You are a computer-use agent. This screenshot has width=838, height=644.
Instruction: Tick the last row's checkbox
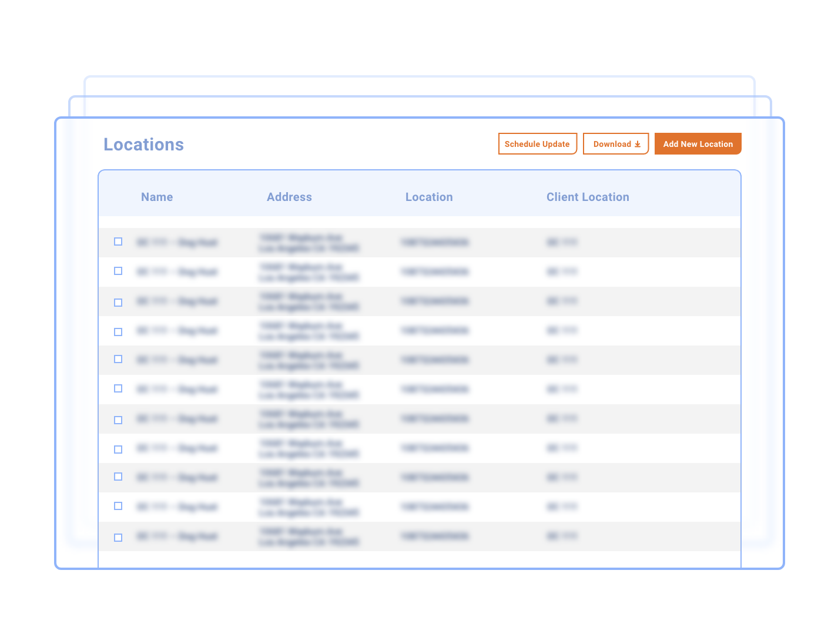coord(118,538)
